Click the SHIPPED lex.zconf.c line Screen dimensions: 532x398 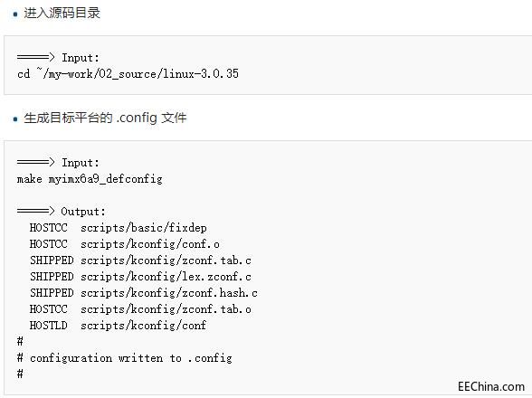click(x=140, y=277)
